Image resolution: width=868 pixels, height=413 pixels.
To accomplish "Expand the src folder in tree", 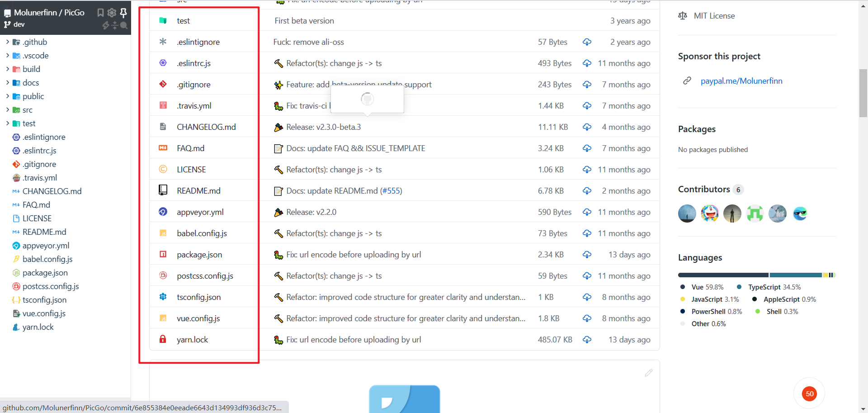I will coord(8,110).
